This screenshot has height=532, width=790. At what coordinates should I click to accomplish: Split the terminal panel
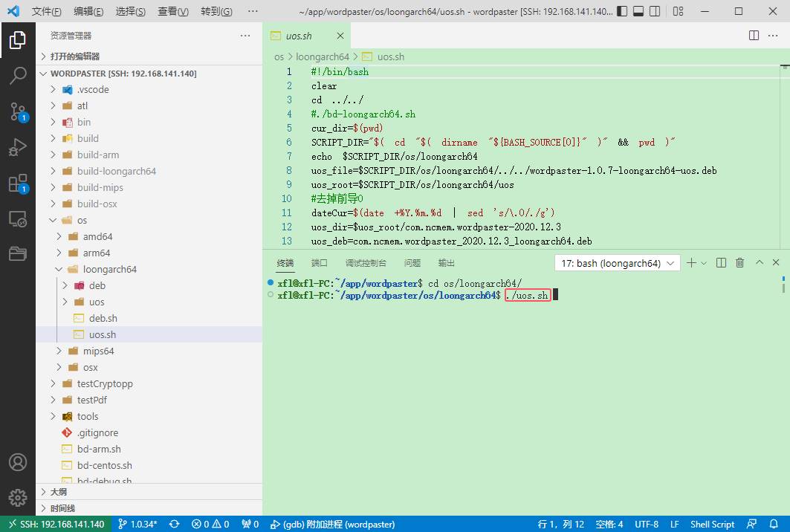click(x=721, y=263)
